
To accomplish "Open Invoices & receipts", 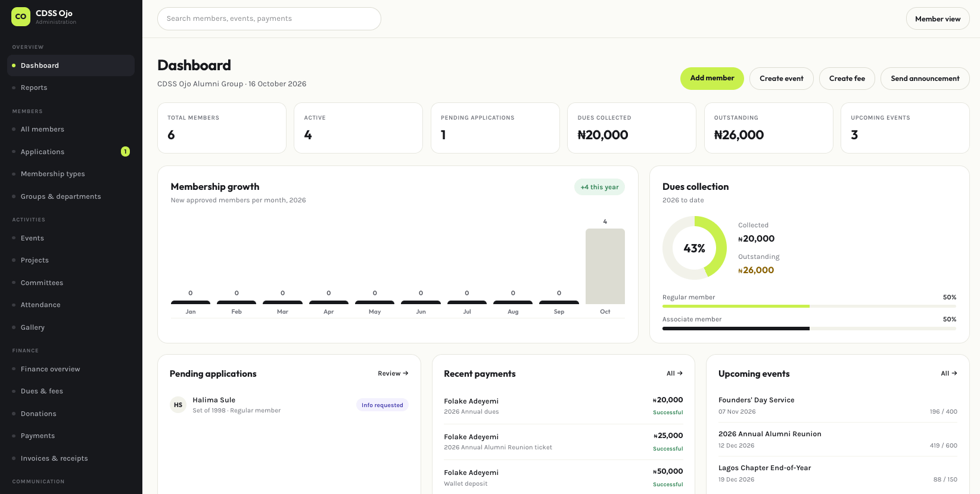I will 71,458.
